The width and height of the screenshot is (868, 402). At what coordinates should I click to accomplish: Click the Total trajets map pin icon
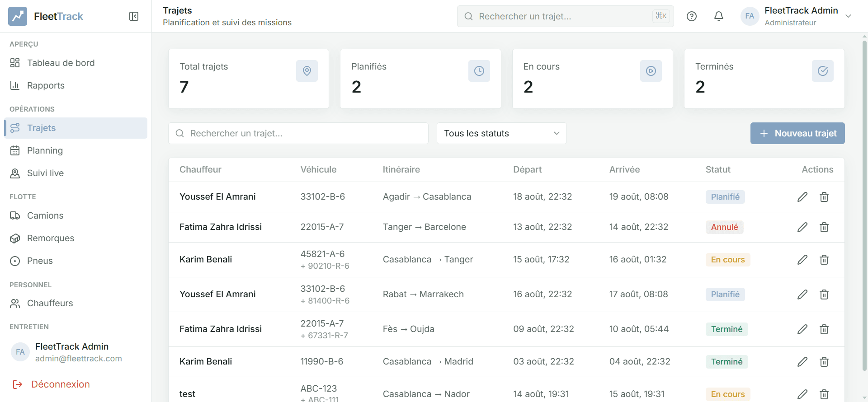[307, 71]
